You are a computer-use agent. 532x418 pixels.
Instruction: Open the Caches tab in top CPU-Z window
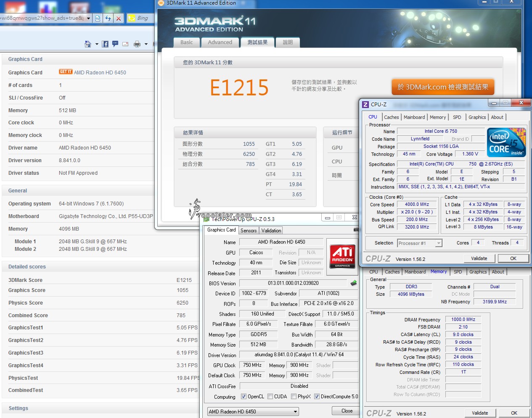point(392,117)
